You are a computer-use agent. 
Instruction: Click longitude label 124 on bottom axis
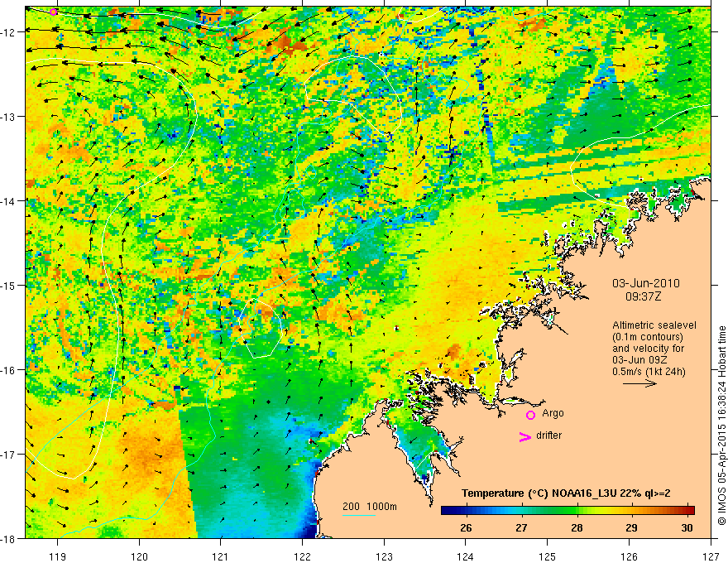pyautogui.click(x=466, y=556)
